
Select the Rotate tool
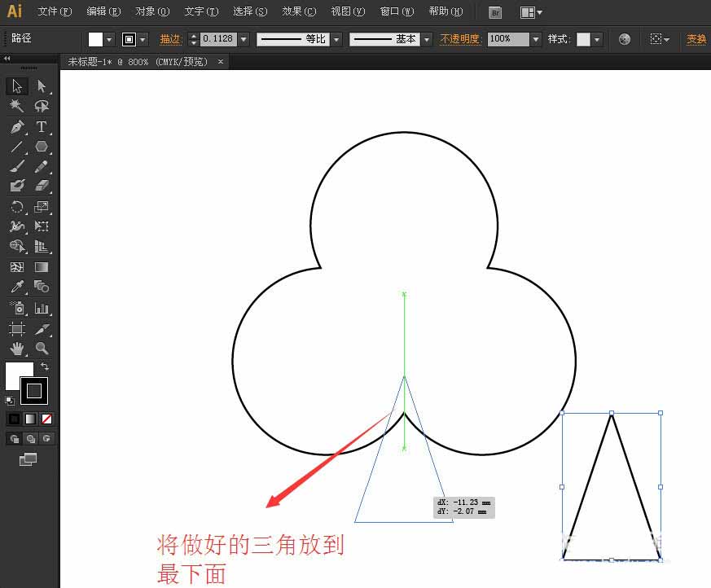(x=17, y=207)
